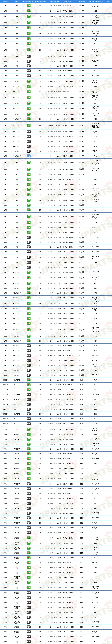
Task: Click the petrol icon in the Skoda Superb AWT row
Action: 29,380
